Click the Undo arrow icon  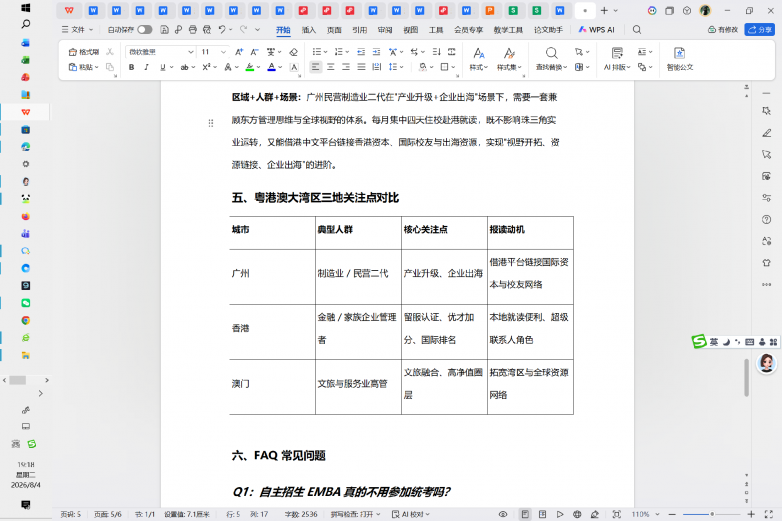222,30
